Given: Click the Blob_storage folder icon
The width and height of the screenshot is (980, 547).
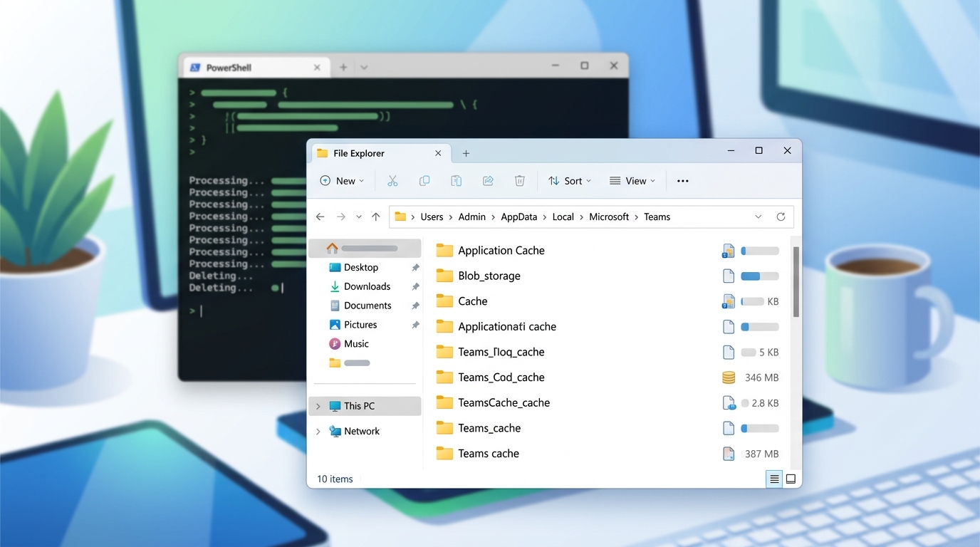Looking at the screenshot, I should pyautogui.click(x=444, y=276).
